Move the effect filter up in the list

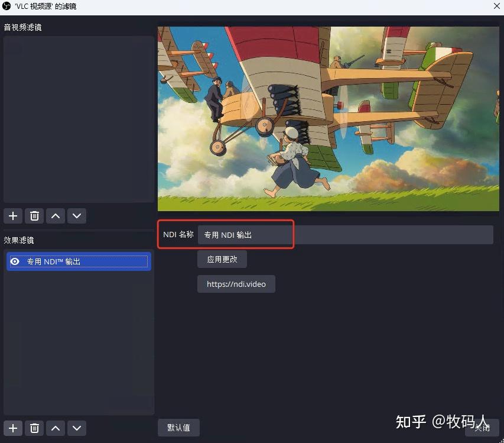55,428
